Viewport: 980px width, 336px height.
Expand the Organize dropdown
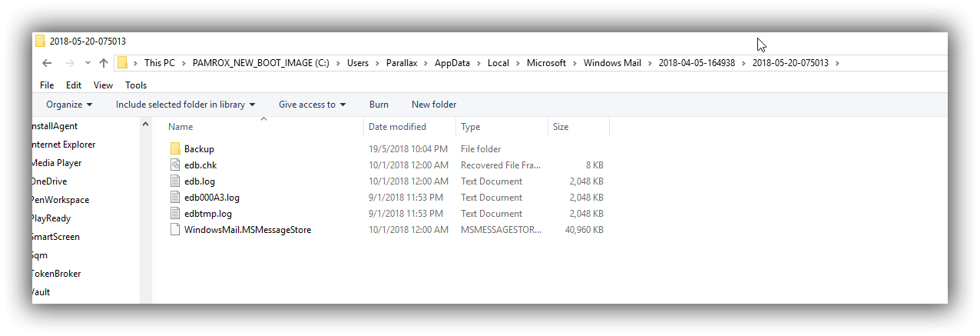point(69,105)
